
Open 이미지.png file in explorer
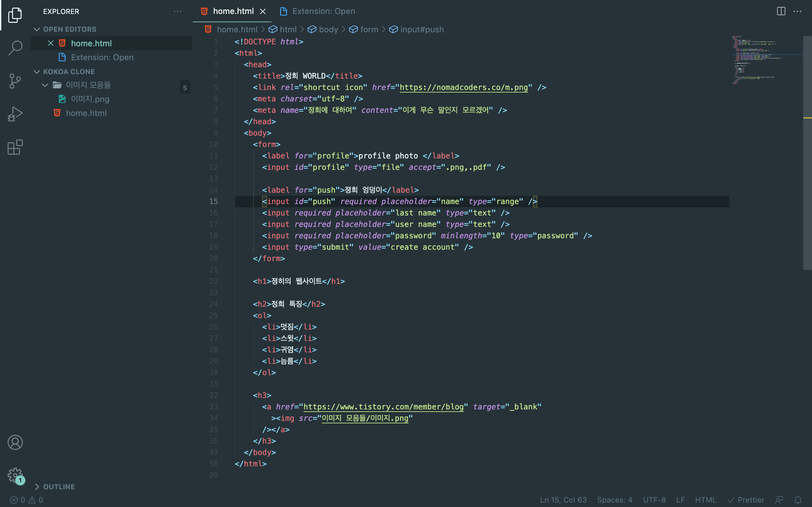click(x=90, y=99)
